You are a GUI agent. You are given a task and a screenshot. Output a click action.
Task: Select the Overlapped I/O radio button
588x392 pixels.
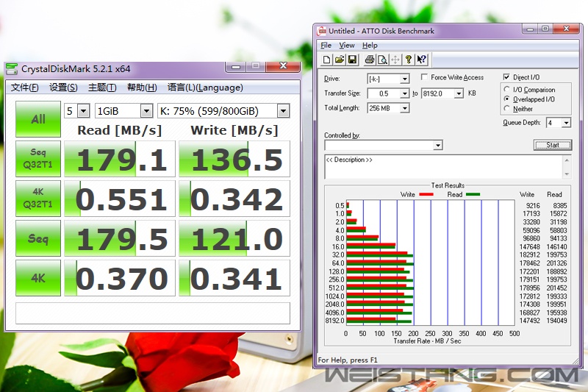click(506, 99)
